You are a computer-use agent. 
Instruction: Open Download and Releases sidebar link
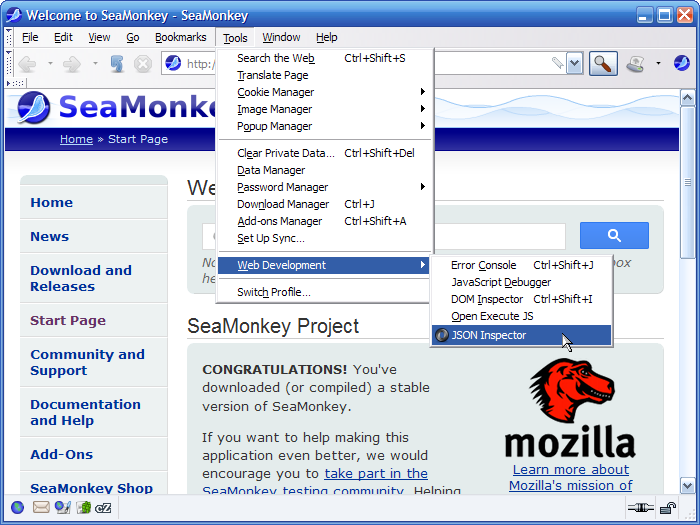81,278
